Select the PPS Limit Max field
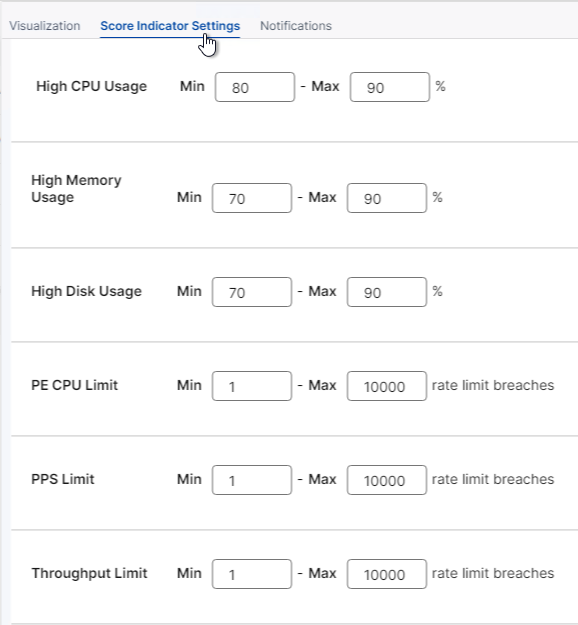Image resolution: width=578 pixels, height=625 pixels. (x=387, y=480)
